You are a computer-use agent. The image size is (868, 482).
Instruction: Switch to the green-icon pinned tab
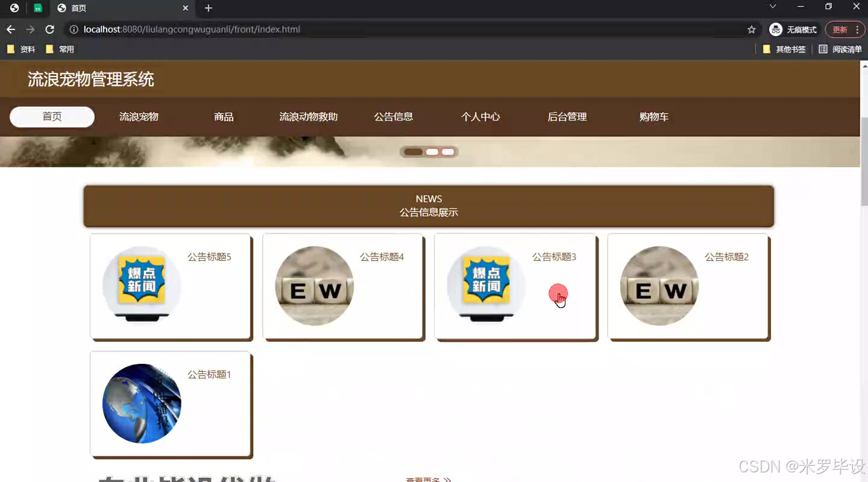38,8
